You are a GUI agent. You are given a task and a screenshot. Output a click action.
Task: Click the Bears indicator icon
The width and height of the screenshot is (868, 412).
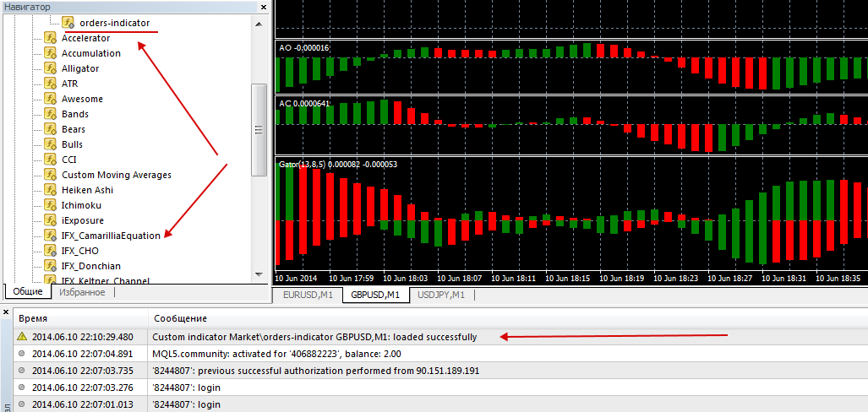coord(51,129)
